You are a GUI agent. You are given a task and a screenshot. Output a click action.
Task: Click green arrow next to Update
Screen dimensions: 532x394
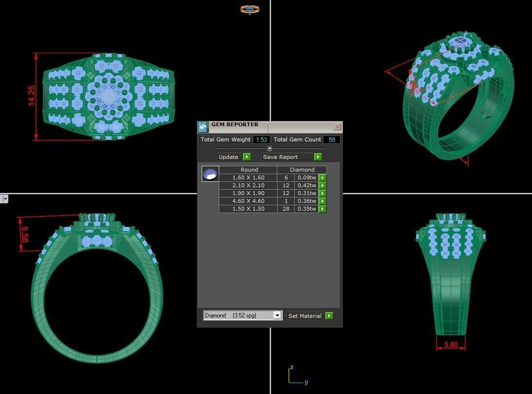click(247, 157)
